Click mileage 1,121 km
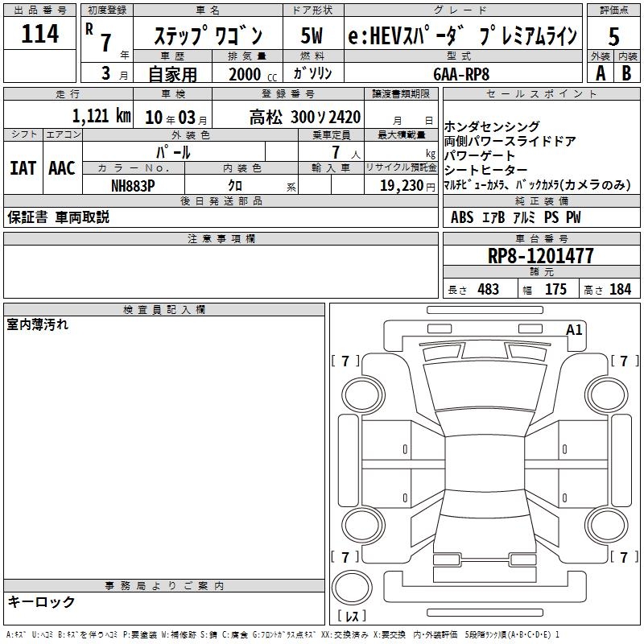 coord(102,116)
